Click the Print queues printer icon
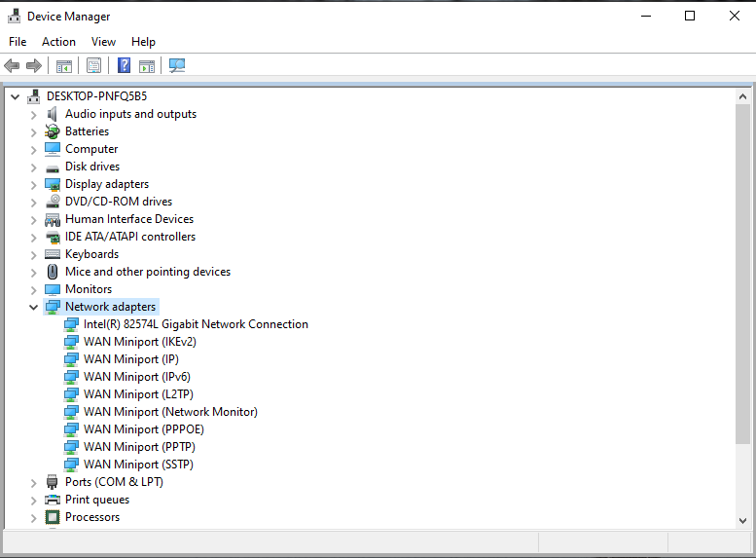This screenshot has height=558, width=756. pos(53,500)
